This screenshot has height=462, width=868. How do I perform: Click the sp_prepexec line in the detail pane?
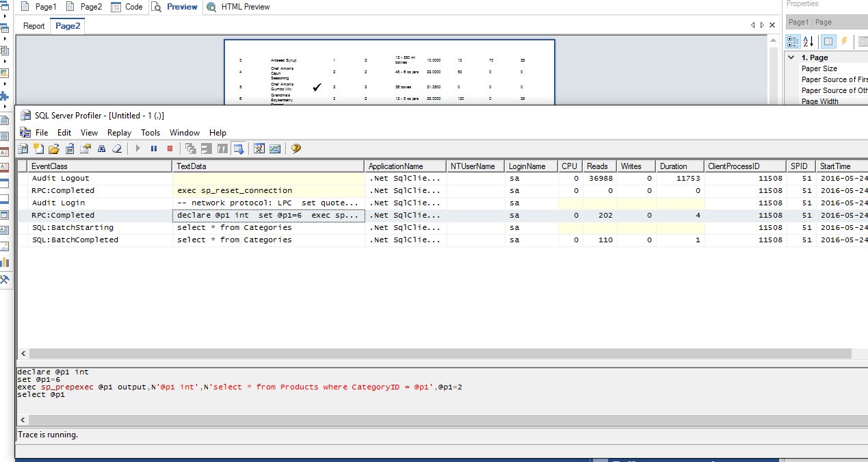[240, 387]
